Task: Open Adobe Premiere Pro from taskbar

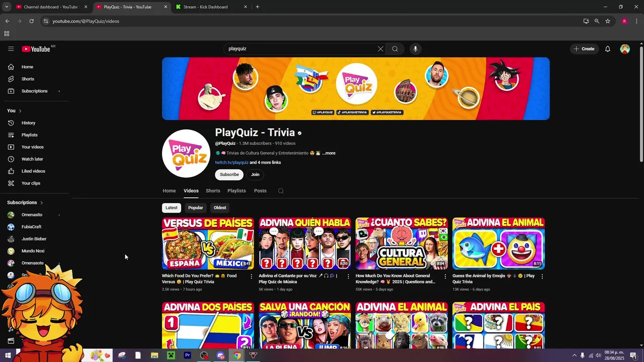Action: point(188,355)
